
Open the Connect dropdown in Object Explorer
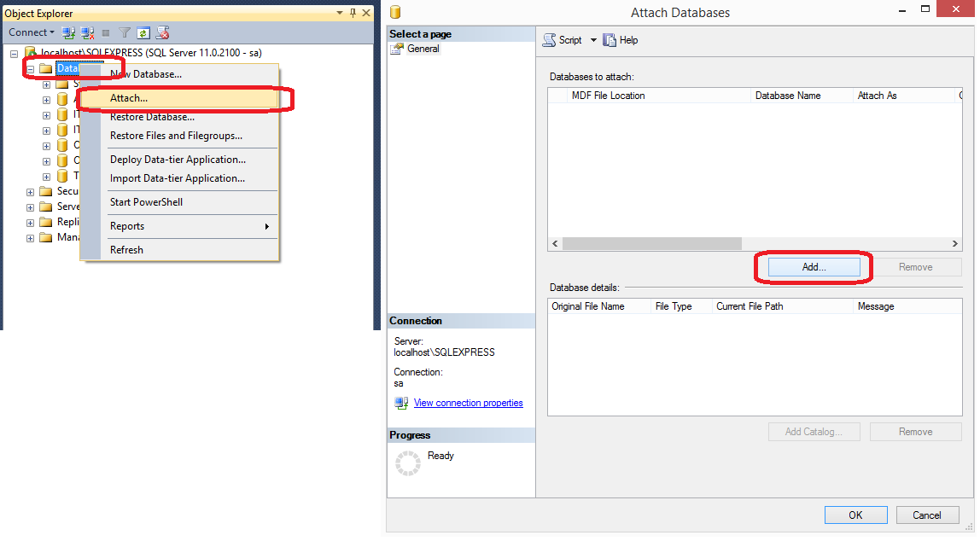pyautogui.click(x=32, y=32)
